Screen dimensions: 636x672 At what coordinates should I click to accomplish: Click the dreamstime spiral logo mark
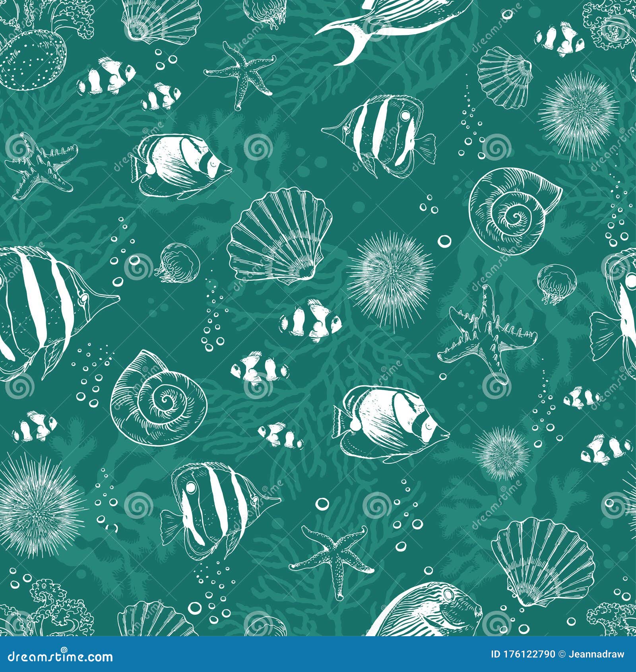[x=64, y=650]
